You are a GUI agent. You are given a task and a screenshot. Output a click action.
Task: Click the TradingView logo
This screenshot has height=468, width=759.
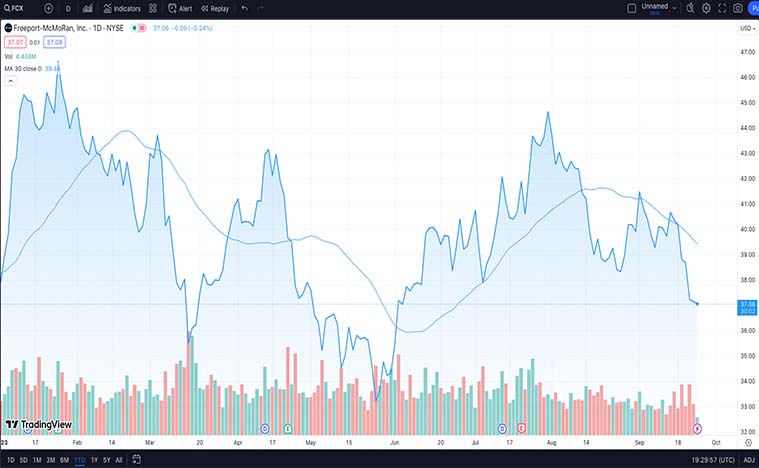[x=39, y=424]
